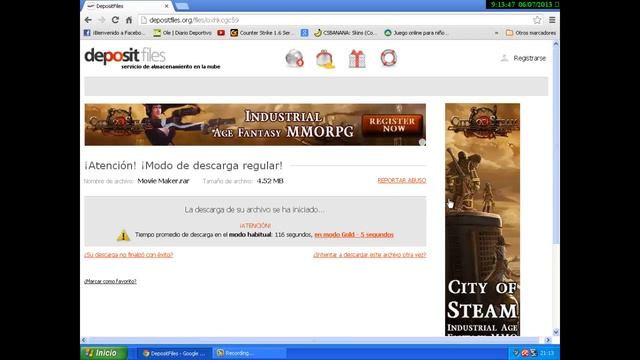640x360 pixels.
Task: Open the browser home page icon
Action: (x=129, y=20)
